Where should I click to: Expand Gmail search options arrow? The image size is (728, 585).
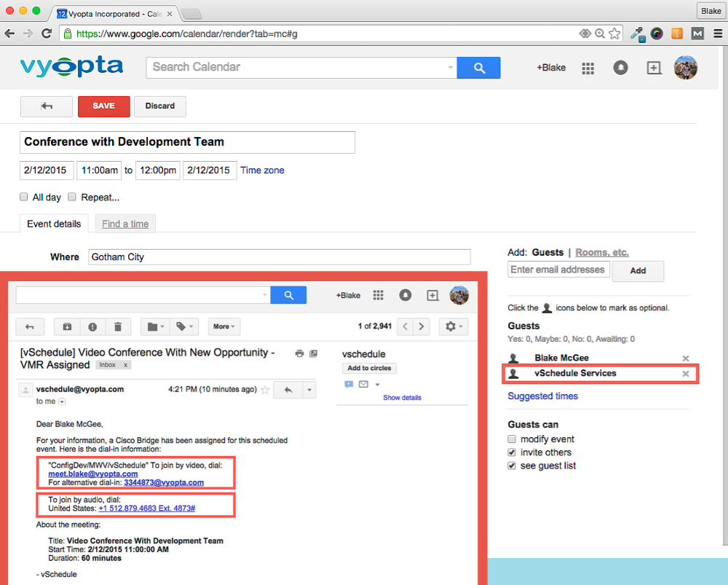[265, 295]
